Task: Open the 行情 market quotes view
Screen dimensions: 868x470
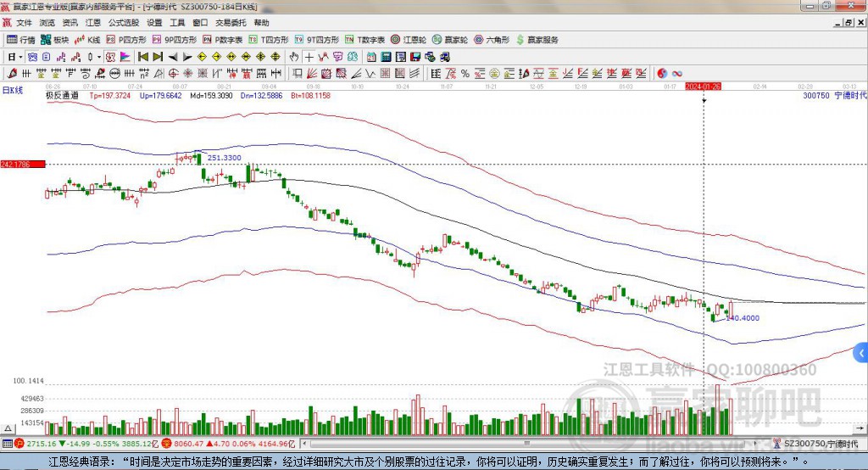Action: 22,40
